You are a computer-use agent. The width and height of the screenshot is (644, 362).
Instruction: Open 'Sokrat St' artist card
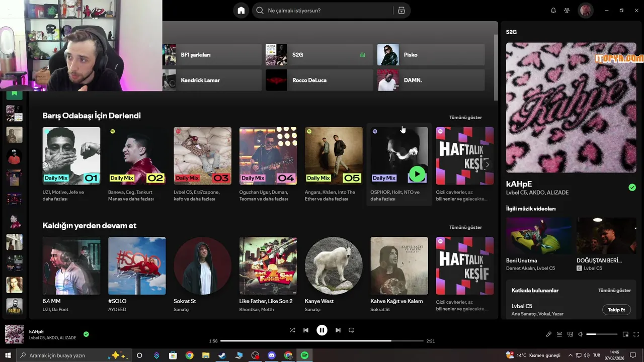click(x=202, y=275)
